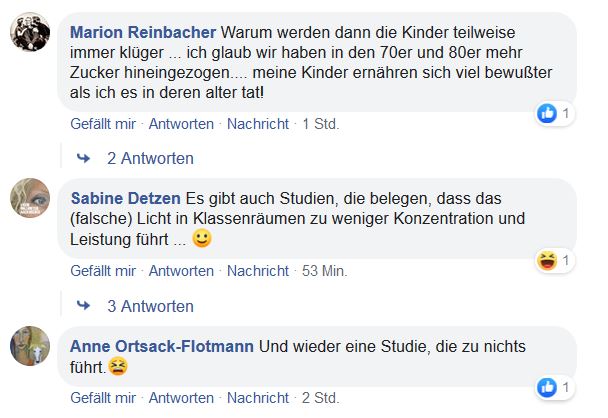Viewport: 608px width, 418px height.
Task: Open the Marion Reinbacher name link
Action: pyautogui.click(x=141, y=32)
